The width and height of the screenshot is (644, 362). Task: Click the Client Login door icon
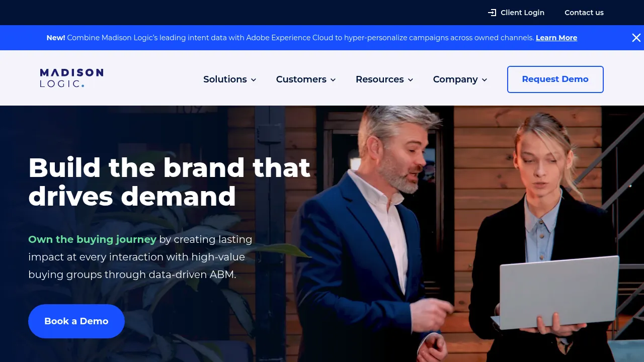point(492,13)
